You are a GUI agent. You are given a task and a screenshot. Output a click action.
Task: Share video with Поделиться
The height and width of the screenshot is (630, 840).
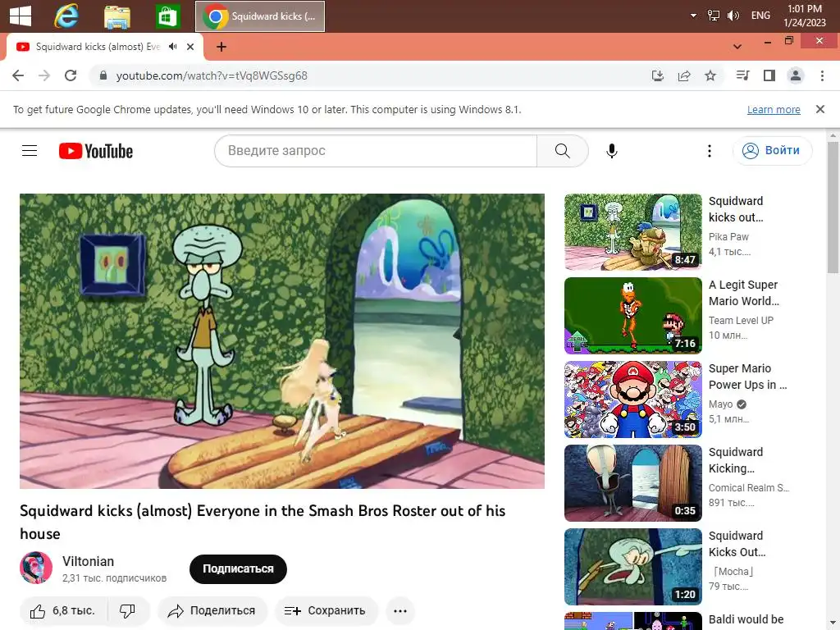212,610
